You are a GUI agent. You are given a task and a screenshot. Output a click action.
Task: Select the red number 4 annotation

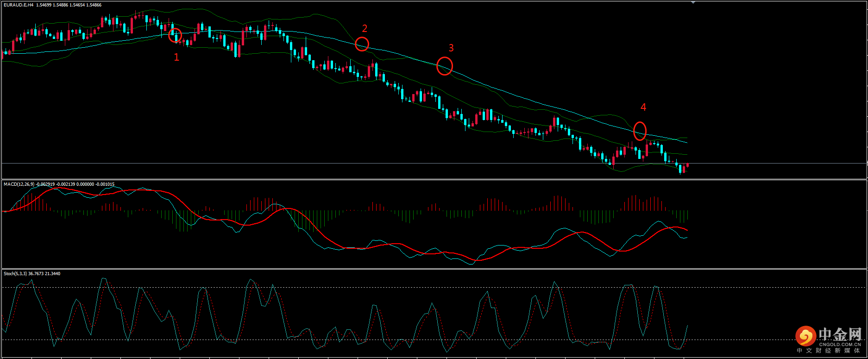[x=643, y=107]
